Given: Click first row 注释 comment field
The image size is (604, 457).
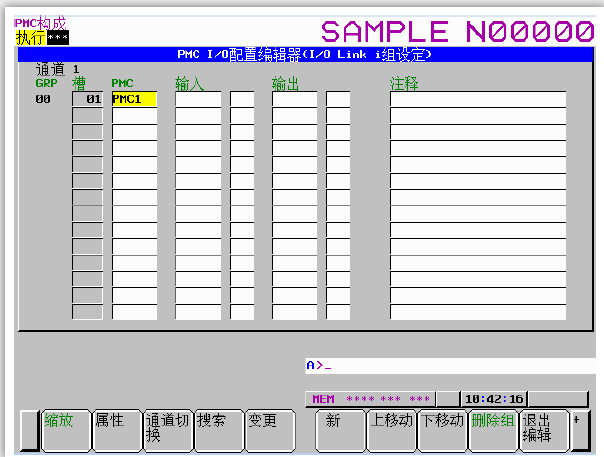Looking at the screenshot, I should pyautogui.click(x=477, y=99).
